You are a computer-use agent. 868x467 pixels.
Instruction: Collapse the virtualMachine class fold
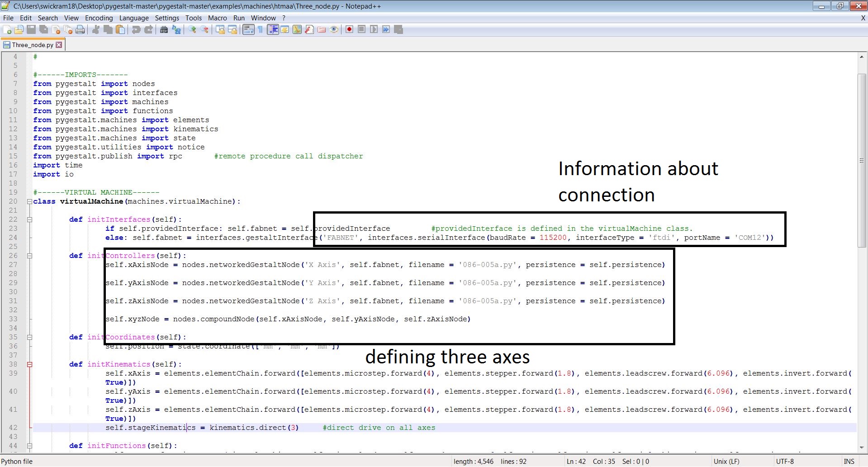pos(29,201)
